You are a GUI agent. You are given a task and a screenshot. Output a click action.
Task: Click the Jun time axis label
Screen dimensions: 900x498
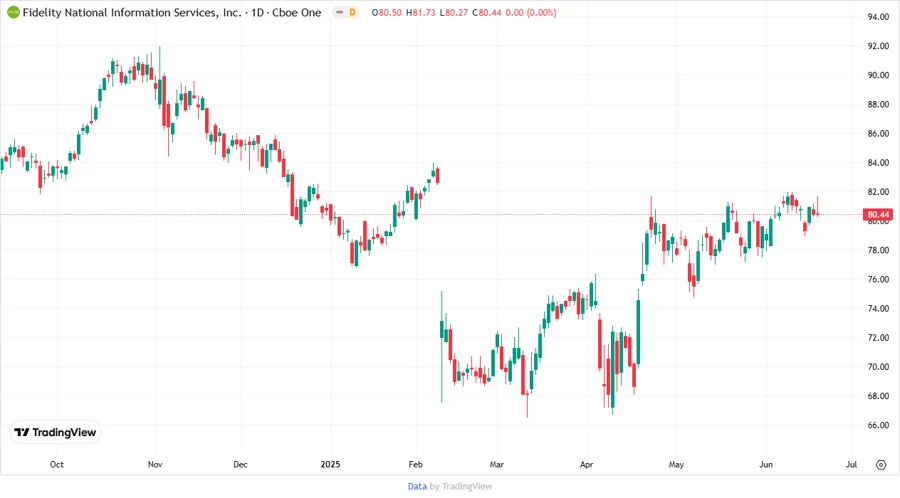pos(766,465)
